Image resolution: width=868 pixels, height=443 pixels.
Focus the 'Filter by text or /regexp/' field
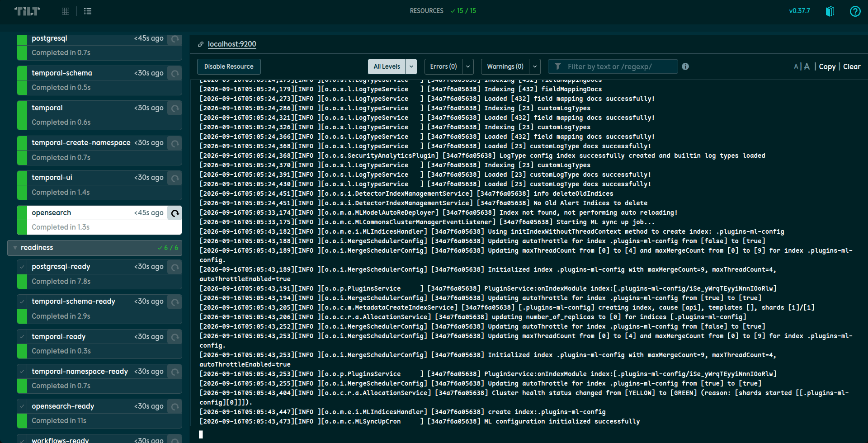[x=613, y=66]
